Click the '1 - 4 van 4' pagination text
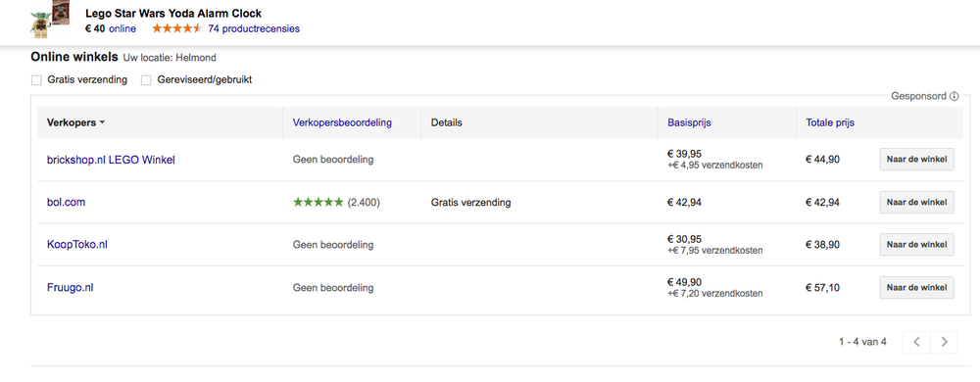Screen dimensions: 980x382 pyautogui.click(x=862, y=342)
